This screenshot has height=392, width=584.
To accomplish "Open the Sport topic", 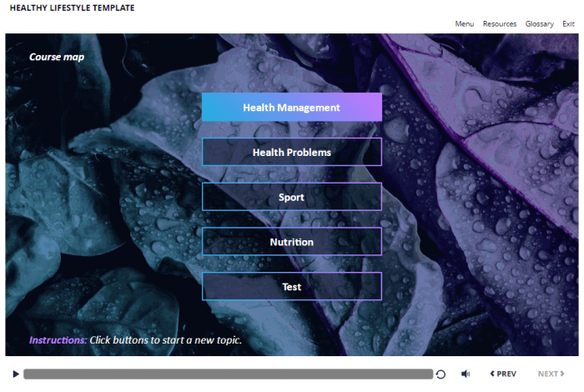I will point(291,198).
